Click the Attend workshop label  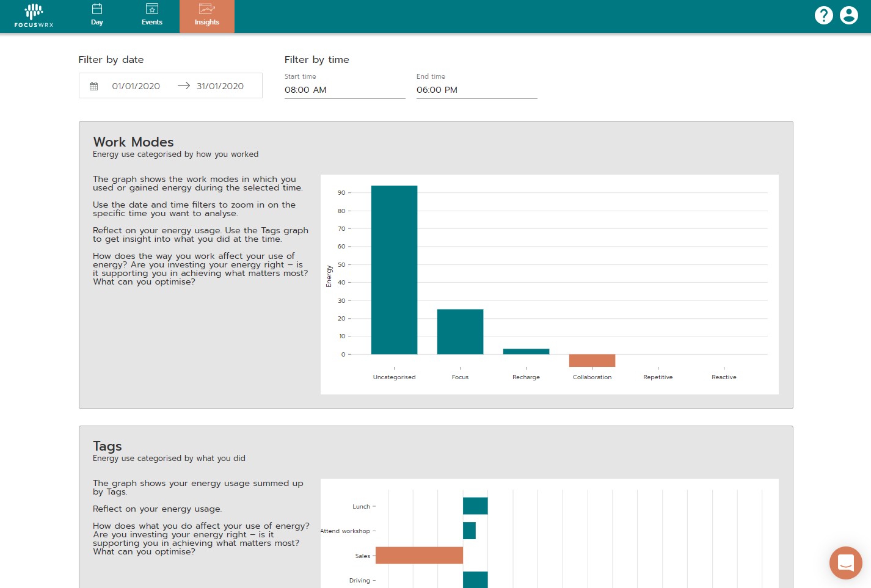pos(345,531)
